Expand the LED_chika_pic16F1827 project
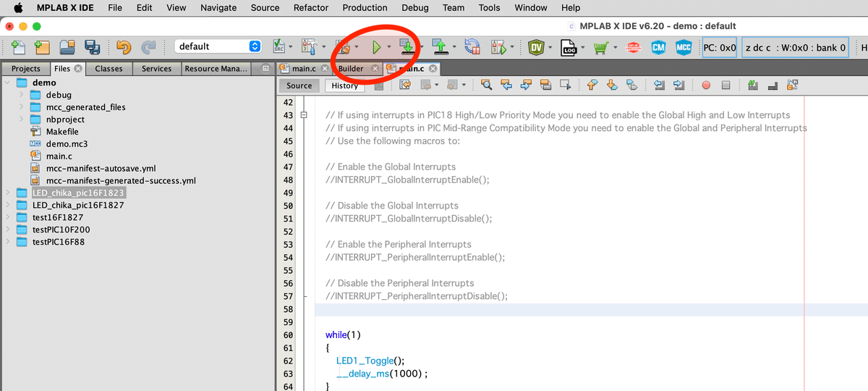The image size is (868, 391). click(x=8, y=205)
